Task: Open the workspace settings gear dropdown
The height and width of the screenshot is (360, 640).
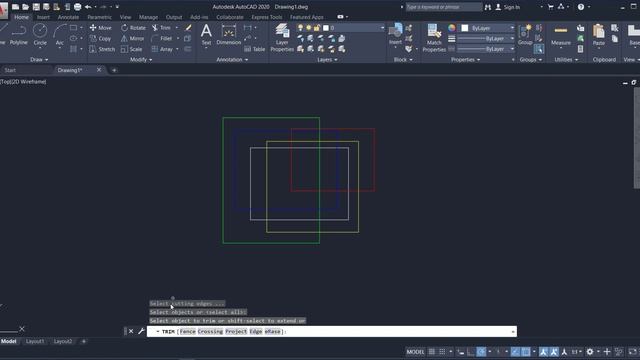Action: tap(598, 351)
